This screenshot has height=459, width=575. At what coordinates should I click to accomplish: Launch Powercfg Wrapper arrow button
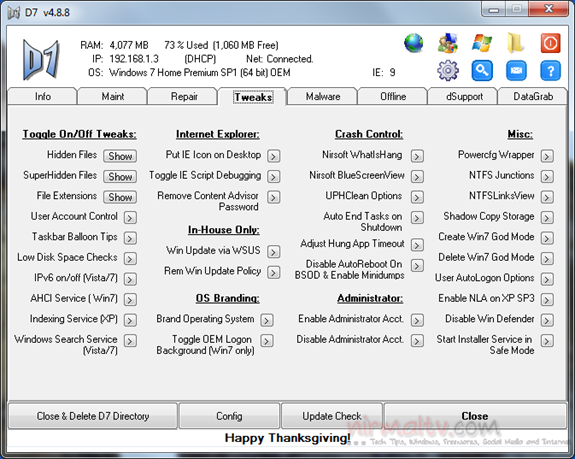tap(547, 156)
